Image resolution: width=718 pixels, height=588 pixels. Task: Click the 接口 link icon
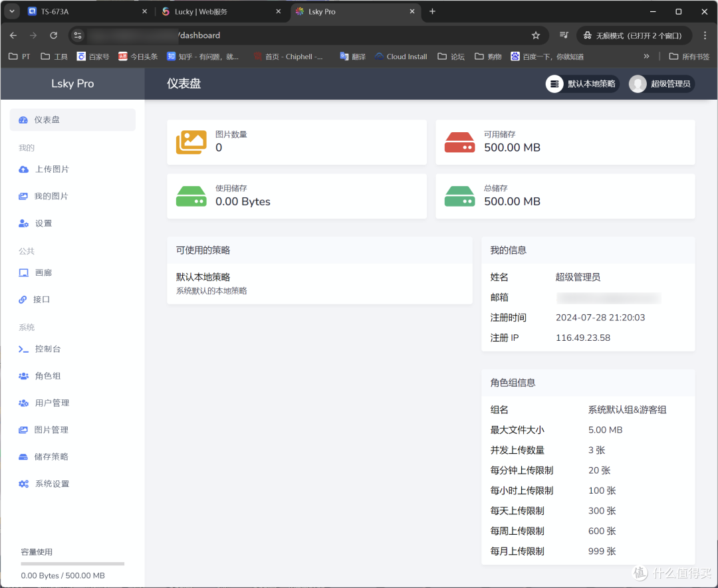[x=23, y=299]
